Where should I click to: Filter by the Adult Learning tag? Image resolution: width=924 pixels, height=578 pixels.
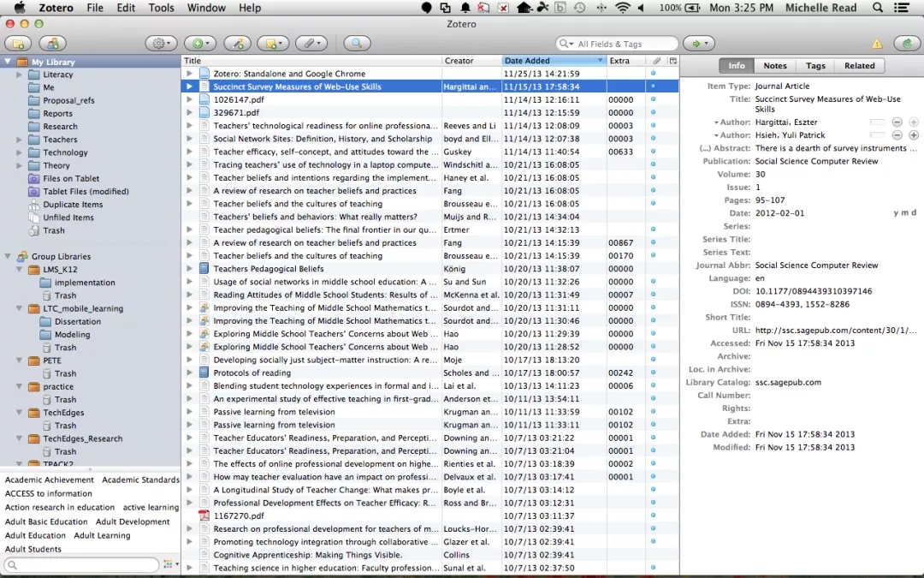tap(102, 535)
